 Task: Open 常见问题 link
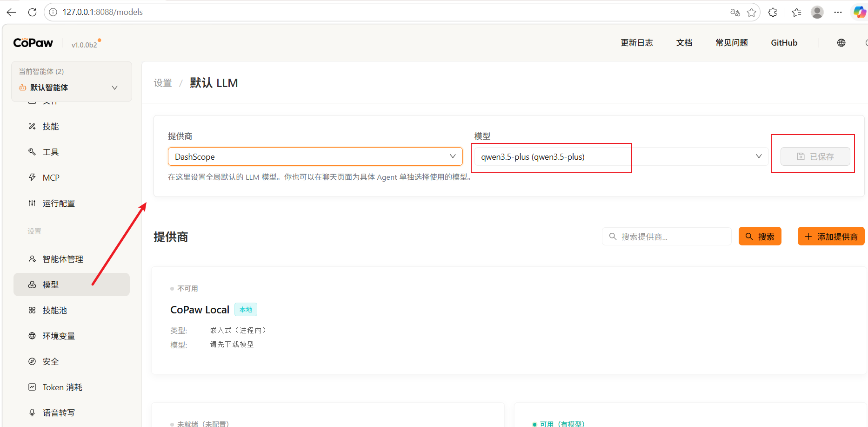coord(732,43)
